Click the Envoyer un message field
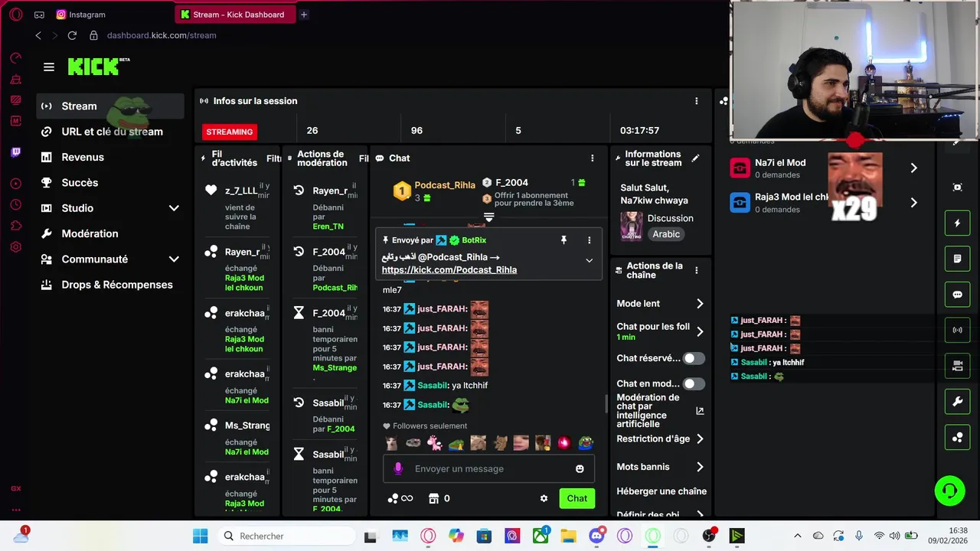Viewport: 980px width, 551px height. pyautogui.click(x=488, y=469)
